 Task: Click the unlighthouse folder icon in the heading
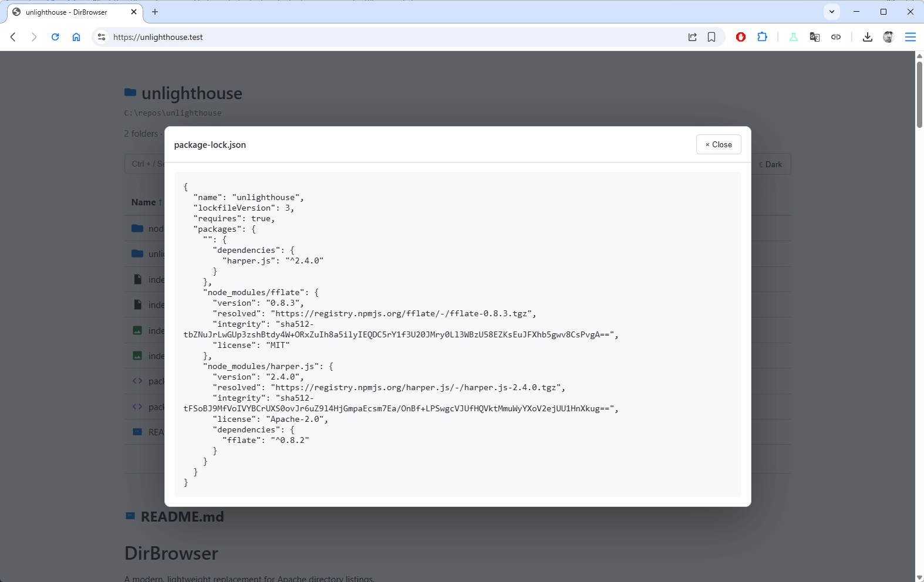click(x=130, y=93)
